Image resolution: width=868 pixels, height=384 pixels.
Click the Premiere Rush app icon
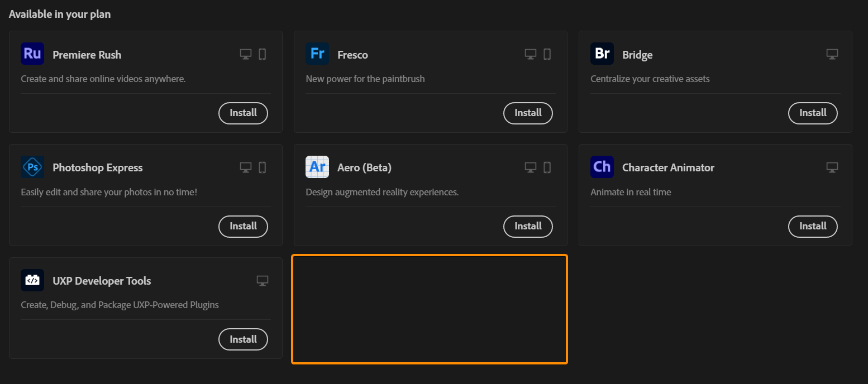point(32,54)
